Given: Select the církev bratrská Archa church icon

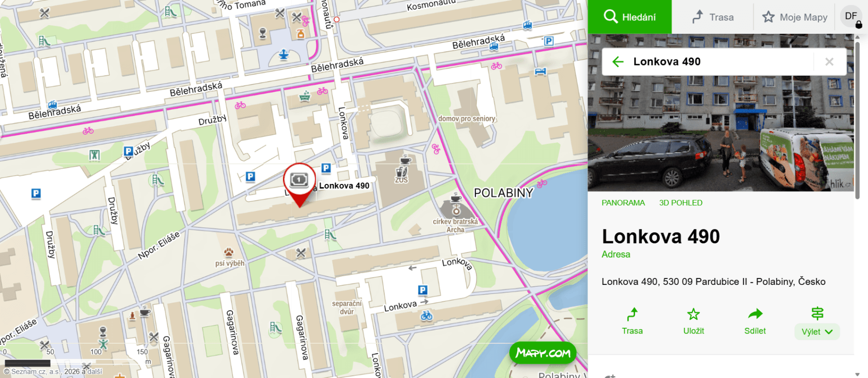Looking at the screenshot, I should (x=456, y=211).
